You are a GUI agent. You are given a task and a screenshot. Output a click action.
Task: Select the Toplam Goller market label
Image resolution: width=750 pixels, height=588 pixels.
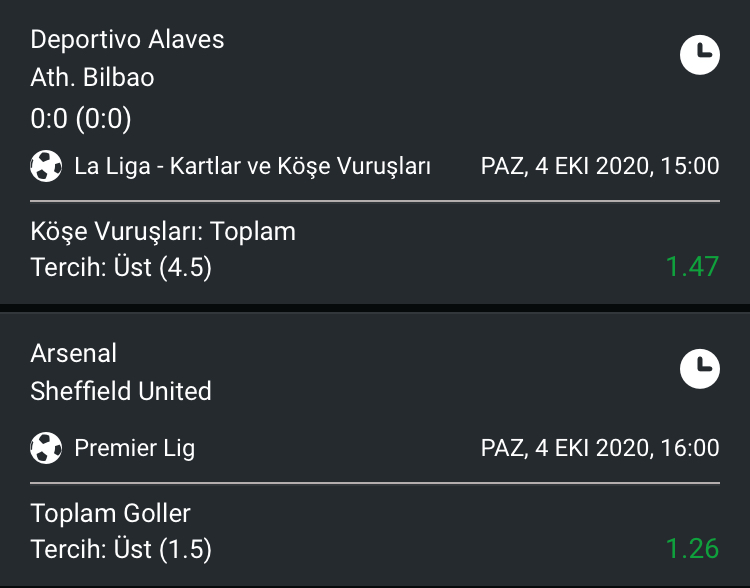[x=110, y=513]
